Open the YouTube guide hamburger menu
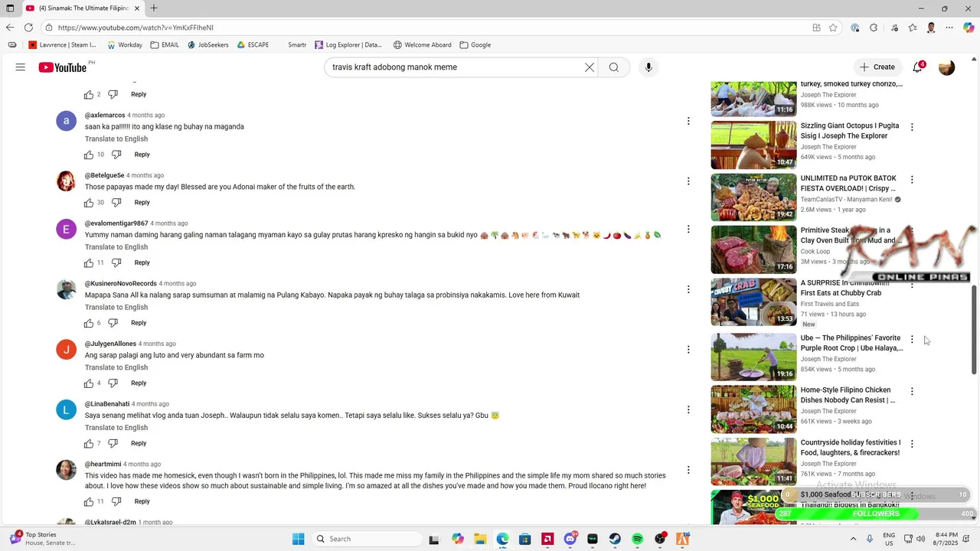 coord(21,67)
